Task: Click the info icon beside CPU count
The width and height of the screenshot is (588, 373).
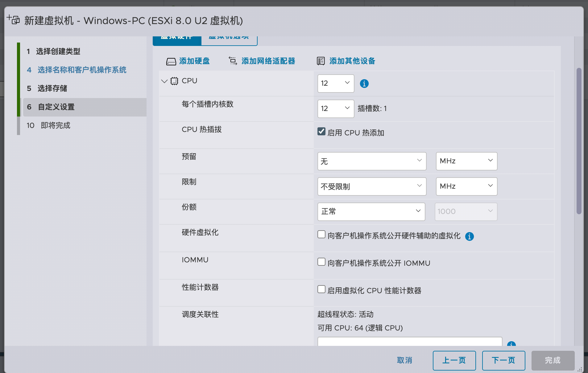Action: coord(364,84)
